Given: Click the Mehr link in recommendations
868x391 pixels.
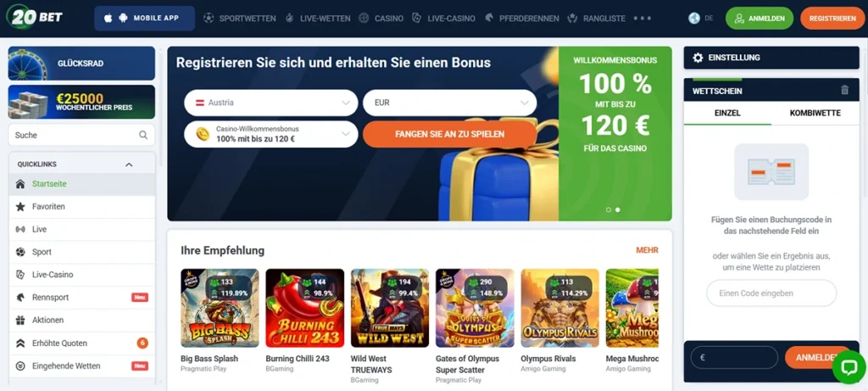Looking at the screenshot, I should tap(647, 250).
